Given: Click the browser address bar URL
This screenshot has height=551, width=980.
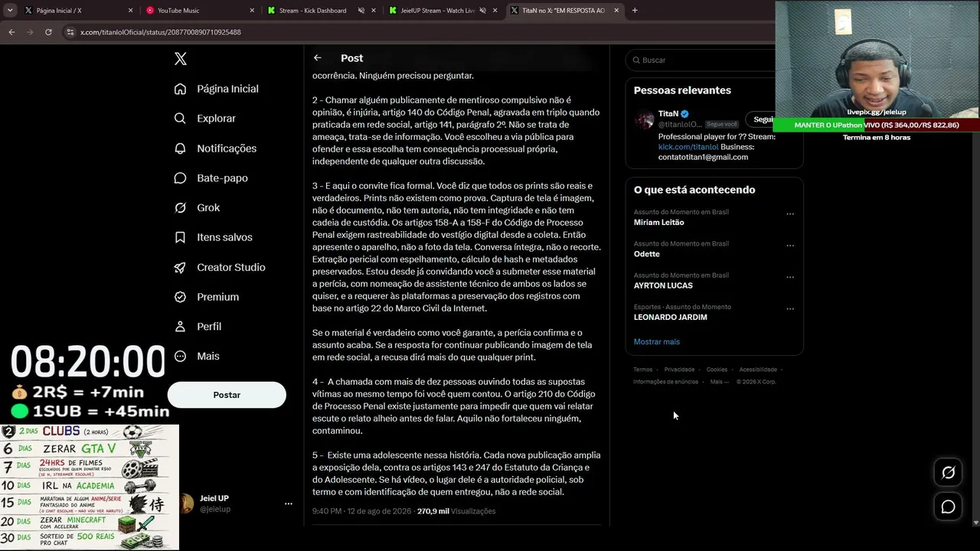Looking at the screenshot, I should [161, 32].
